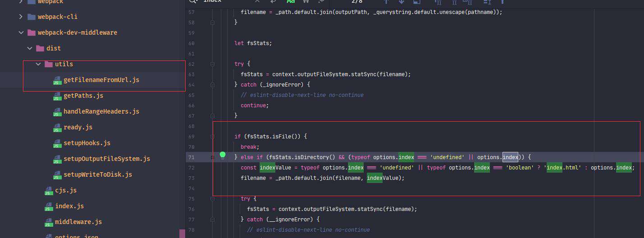Screen dimensions: 644x238
Task: Collapse the utils folder chevron
Action: (38, 64)
